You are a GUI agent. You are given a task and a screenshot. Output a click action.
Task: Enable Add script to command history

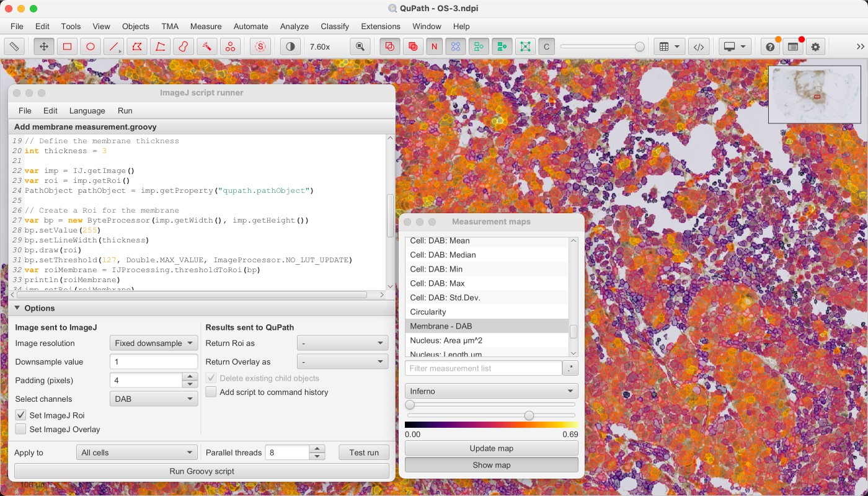pos(211,392)
